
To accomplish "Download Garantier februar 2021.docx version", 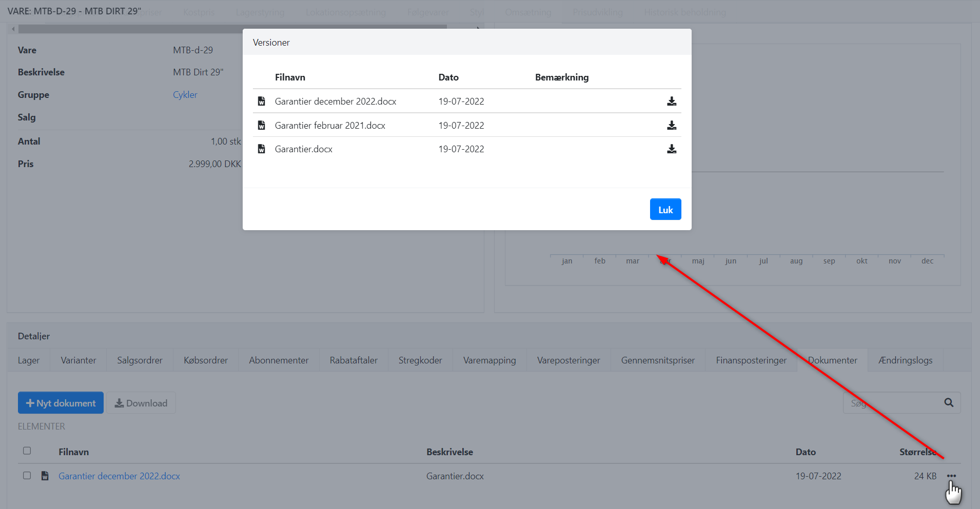I will pyautogui.click(x=671, y=126).
